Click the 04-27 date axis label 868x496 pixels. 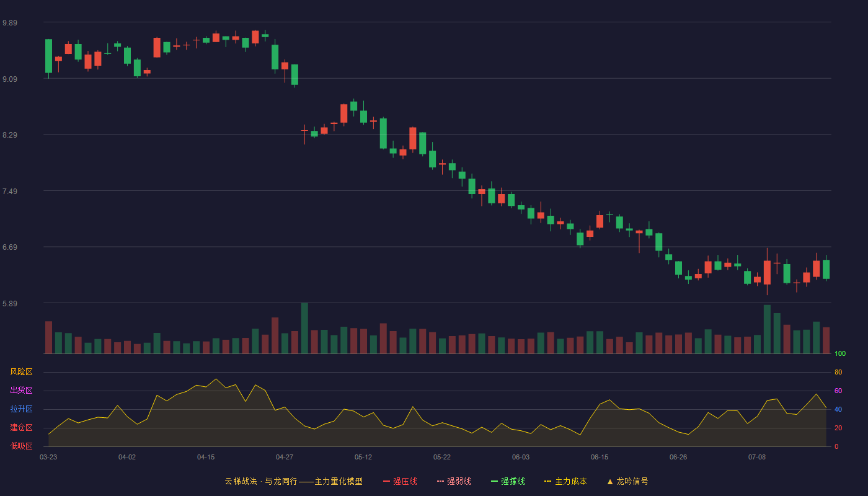coord(285,457)
